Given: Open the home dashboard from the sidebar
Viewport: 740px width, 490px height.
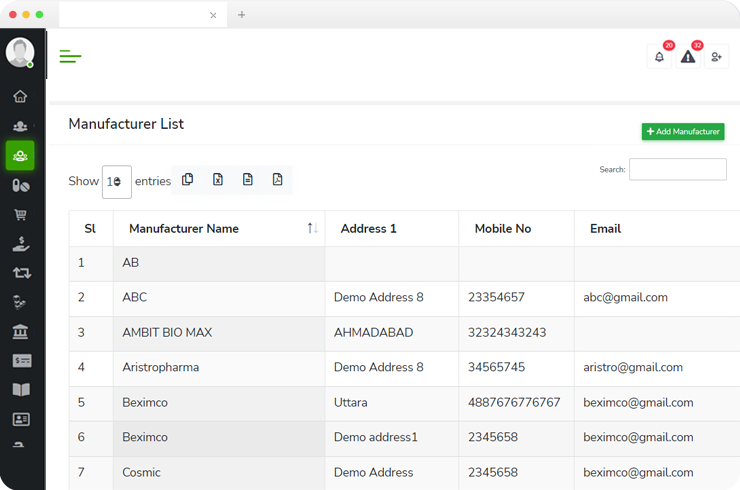Looking at the screenshot, I should [x=20, y=97].
